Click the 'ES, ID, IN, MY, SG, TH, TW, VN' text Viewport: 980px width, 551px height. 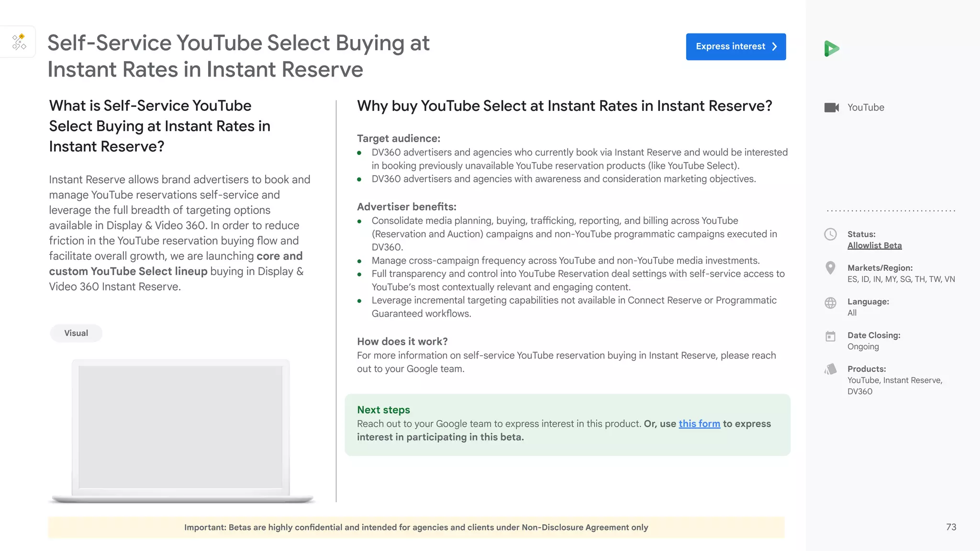[x=901, y=279]
